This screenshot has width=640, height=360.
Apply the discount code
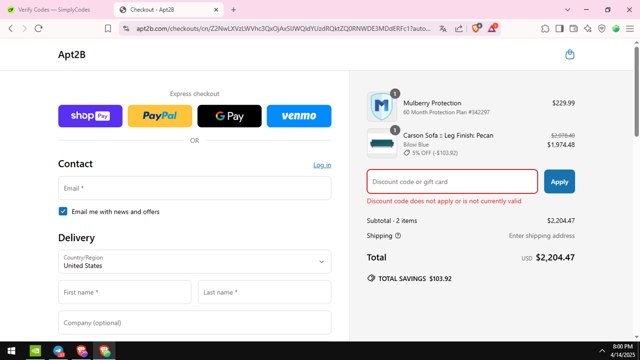coord(559,182)
